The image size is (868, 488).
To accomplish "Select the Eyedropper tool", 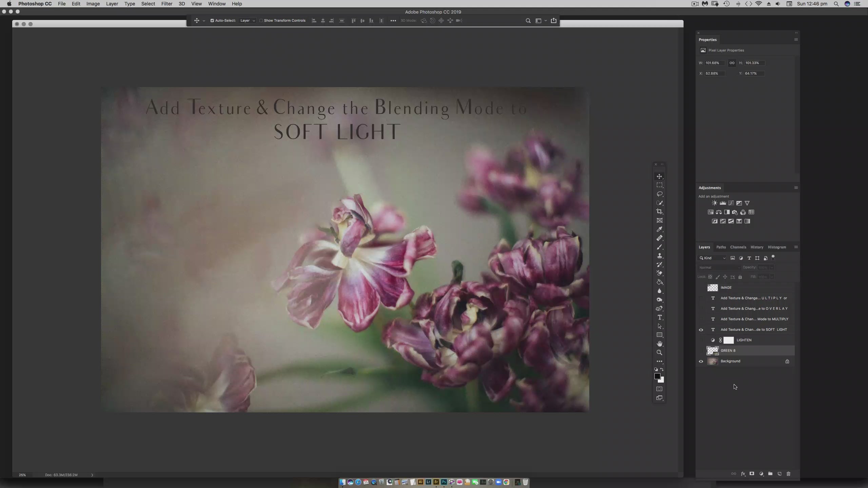I will (659, 229).
